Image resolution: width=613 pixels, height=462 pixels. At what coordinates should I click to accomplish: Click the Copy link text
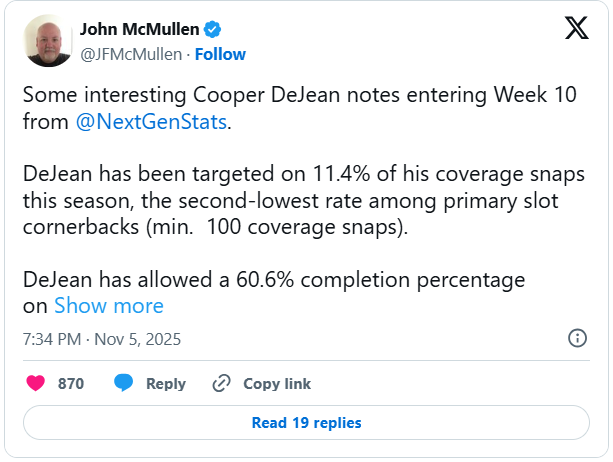click(277, 383)
